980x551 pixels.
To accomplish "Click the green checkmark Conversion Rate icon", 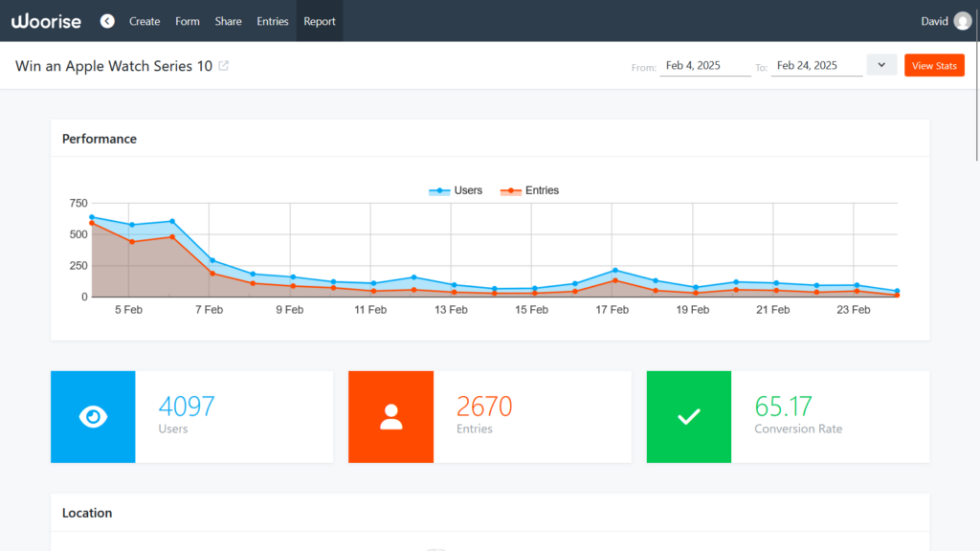I will point(689,417).
